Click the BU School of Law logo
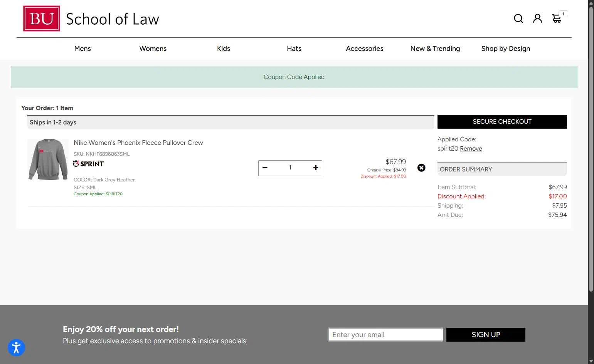Viewport: 594px width, 364px height. tap(91, 18)
